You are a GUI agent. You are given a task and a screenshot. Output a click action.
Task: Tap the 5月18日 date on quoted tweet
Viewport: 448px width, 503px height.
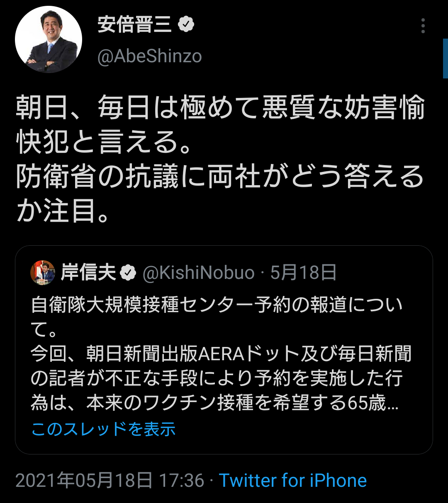point(304,273)
